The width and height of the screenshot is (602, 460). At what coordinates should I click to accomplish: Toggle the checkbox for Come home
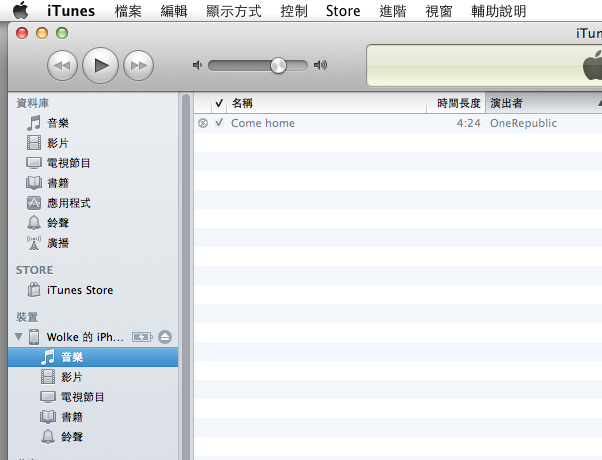pos(219,123)
